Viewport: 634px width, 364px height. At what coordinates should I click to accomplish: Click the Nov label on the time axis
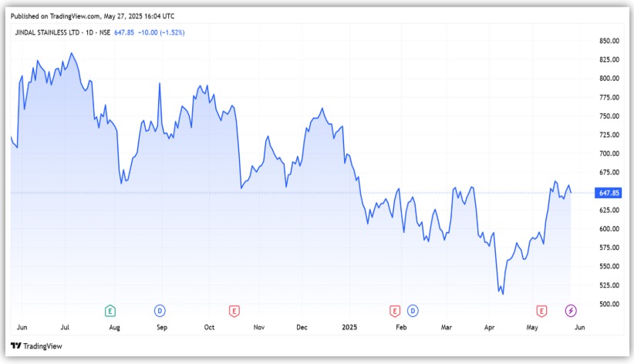click(259, 327)
